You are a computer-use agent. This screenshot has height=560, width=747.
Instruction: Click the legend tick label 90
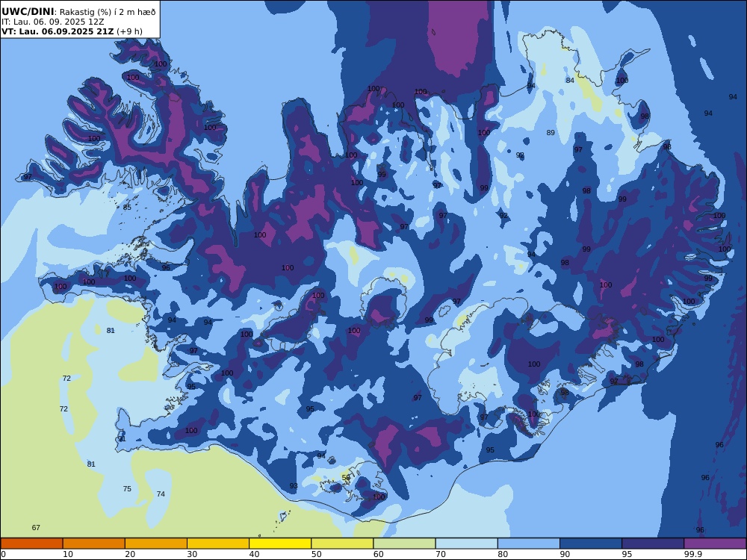pyautogui.click(x=565, y=554)
